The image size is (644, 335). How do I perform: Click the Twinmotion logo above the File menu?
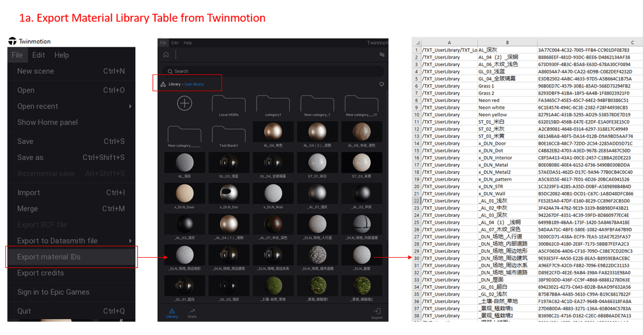click(x=12, y=41)
